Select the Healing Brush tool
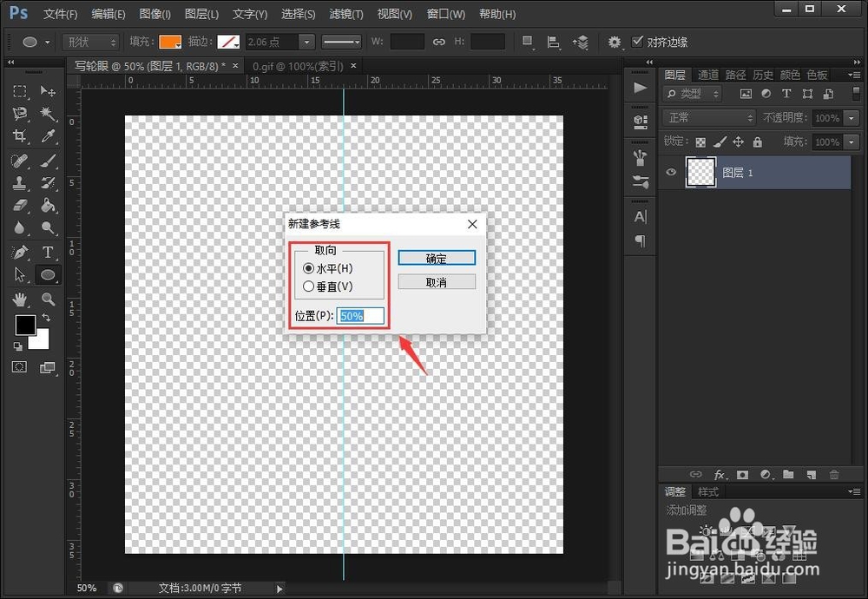This screenshot has height=599, width=868. pyautogui.click(x=20, y=161)
